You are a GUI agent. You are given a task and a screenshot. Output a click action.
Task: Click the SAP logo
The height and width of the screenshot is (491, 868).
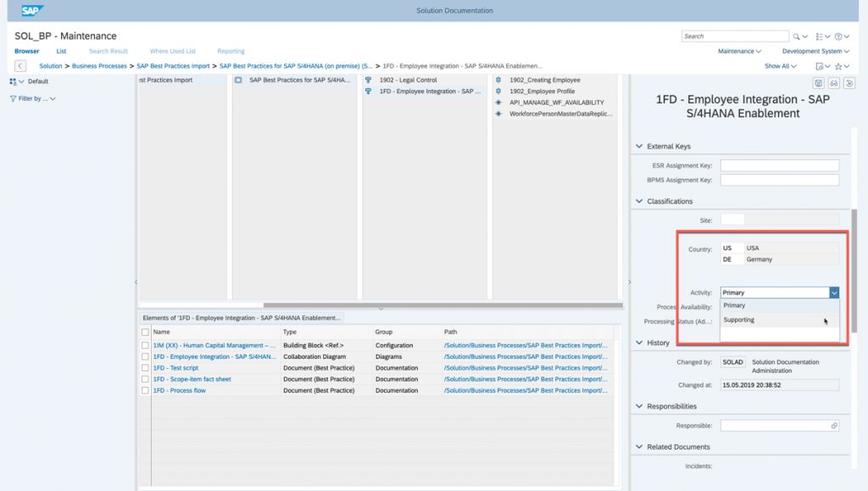pyautogui.click(x=32, y=10)
